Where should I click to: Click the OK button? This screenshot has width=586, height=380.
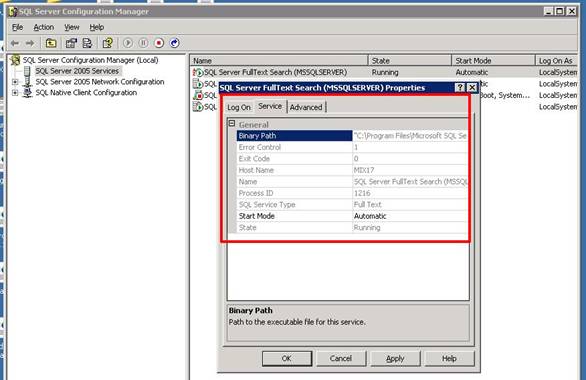pyautogui.click(x=287, y=359)
